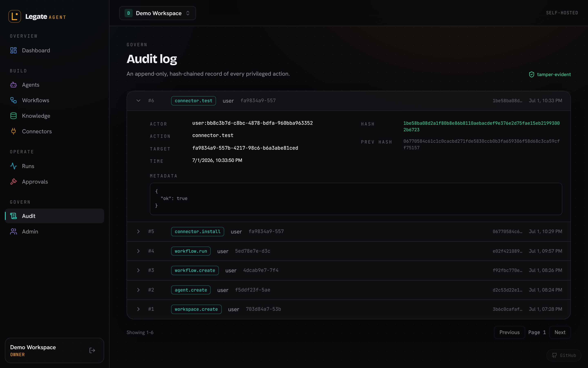Click the full hash value starting 1be58ba08d2a
Image resolution: width=588 pixels, height=368 pixels.
481,126
